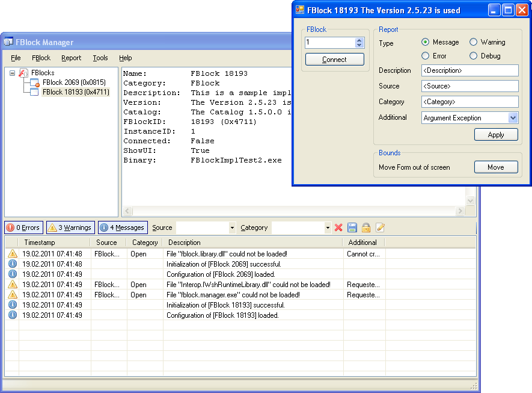Screen dimensions: 532x393
Task: Click the FBlocks root folder icon
Action: click(x=23, y=73)
